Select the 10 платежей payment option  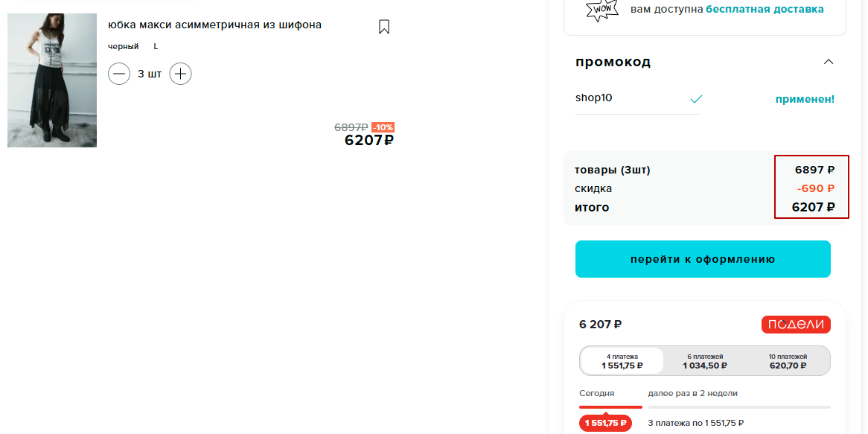pyautogui.click(x=788, y=361)
